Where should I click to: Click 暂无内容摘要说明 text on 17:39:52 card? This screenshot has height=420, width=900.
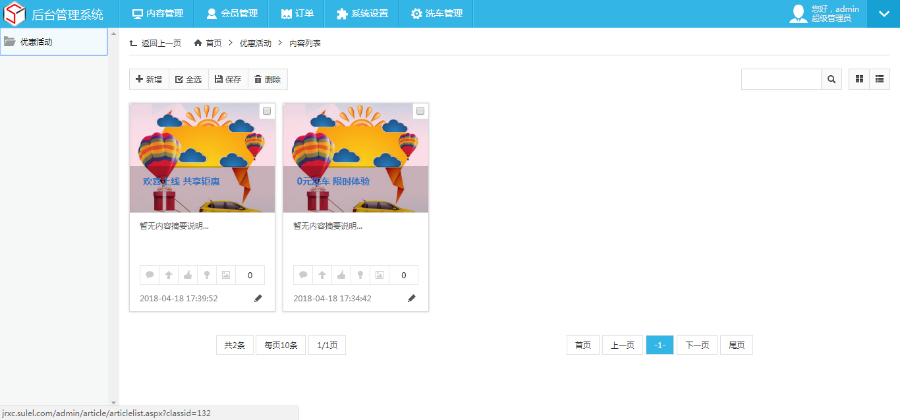(x=174, y=226)
